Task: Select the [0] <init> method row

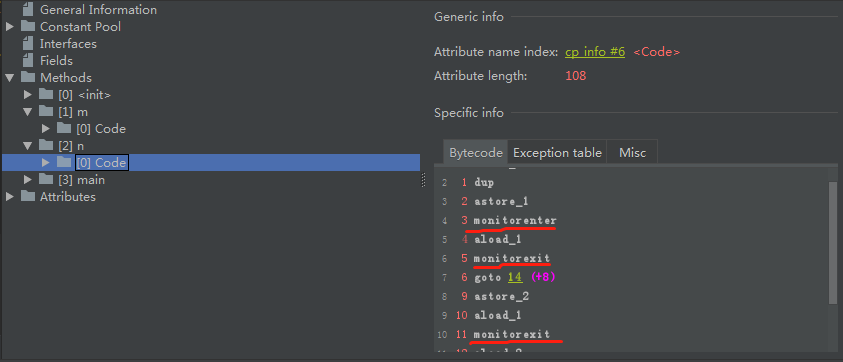Action: 84,95
